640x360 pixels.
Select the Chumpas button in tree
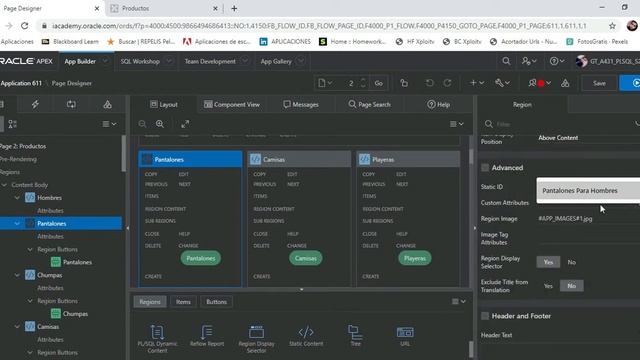(75, 313)
